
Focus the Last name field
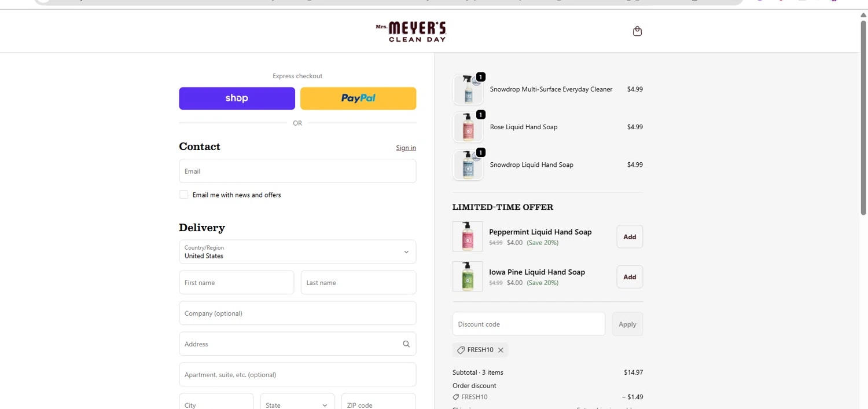pyautogui.click(x=358, y=283)
